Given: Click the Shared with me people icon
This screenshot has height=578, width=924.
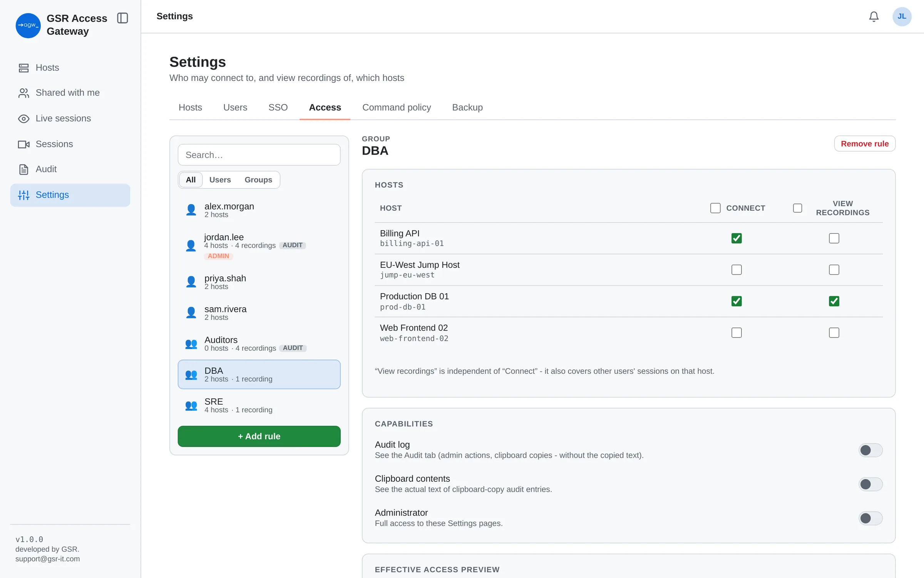Looking at the screenshot, I should (x=23, y=93).
